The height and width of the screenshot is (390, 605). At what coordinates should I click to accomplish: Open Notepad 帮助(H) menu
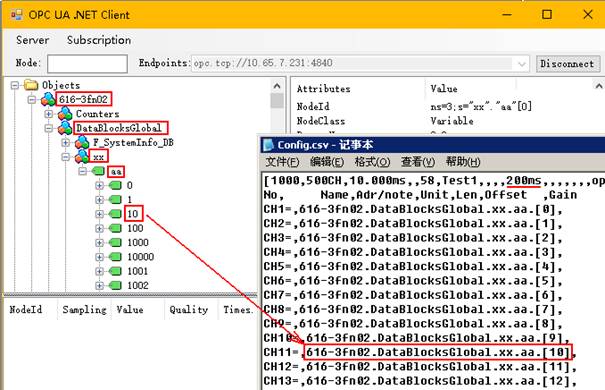coord(463,162)
